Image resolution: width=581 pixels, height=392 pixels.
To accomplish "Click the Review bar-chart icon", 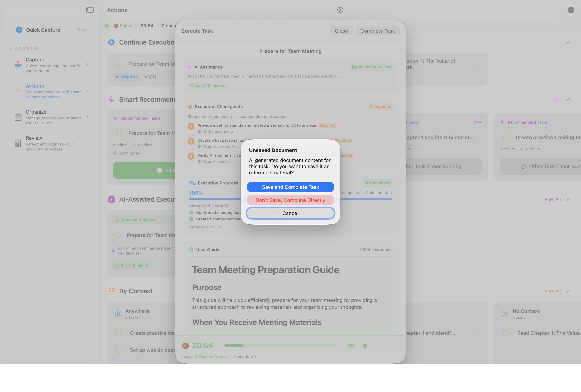I will [18, 143].
